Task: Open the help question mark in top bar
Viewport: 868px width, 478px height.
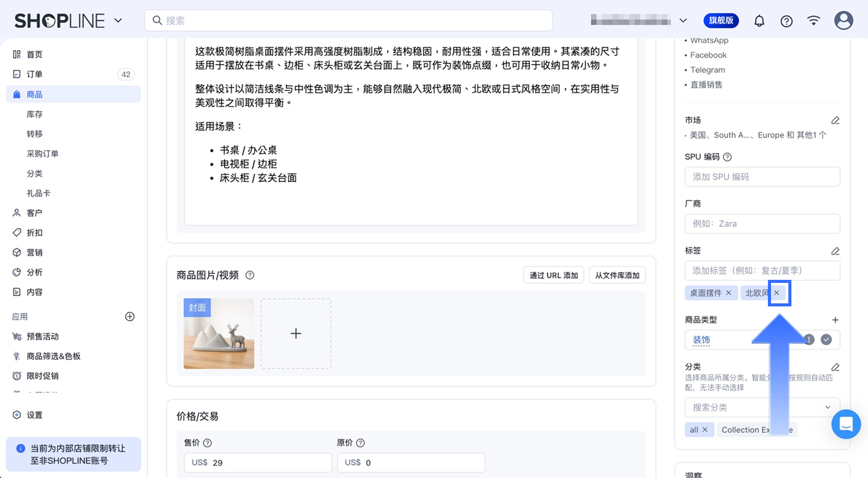Action: (x=786, y=21)
